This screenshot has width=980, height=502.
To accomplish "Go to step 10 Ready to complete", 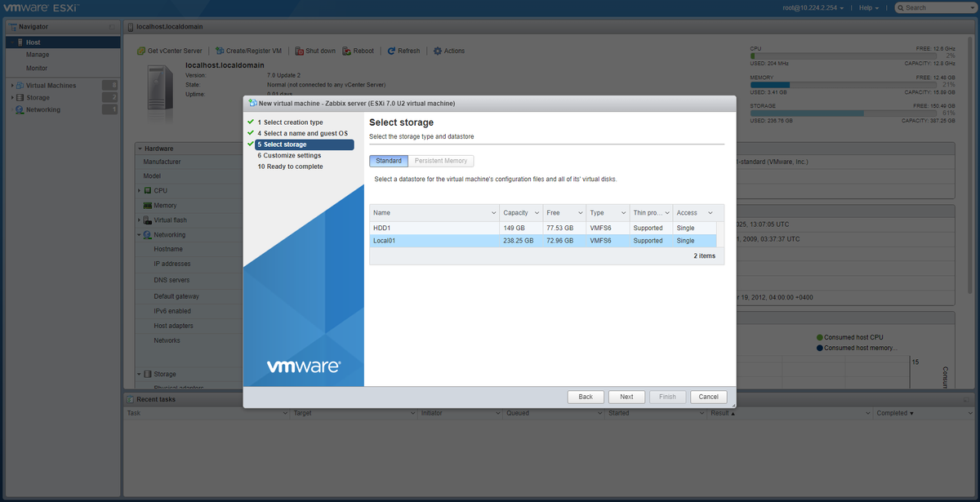I will coord(290,167).
